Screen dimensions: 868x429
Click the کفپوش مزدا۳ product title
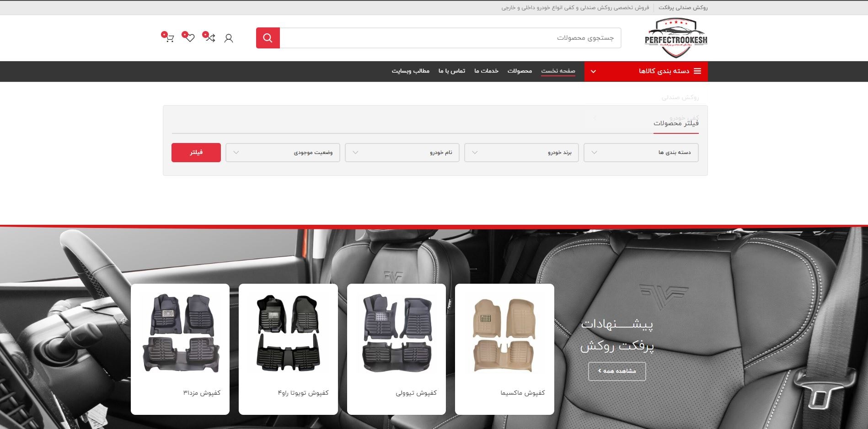(x=202, y=393)
